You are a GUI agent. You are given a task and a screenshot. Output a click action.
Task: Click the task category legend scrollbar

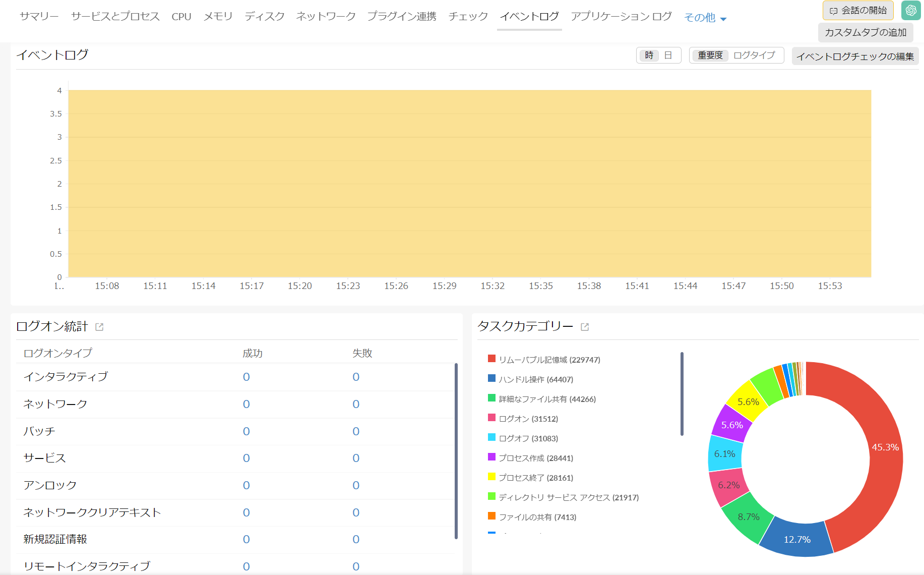click(682, 393)
